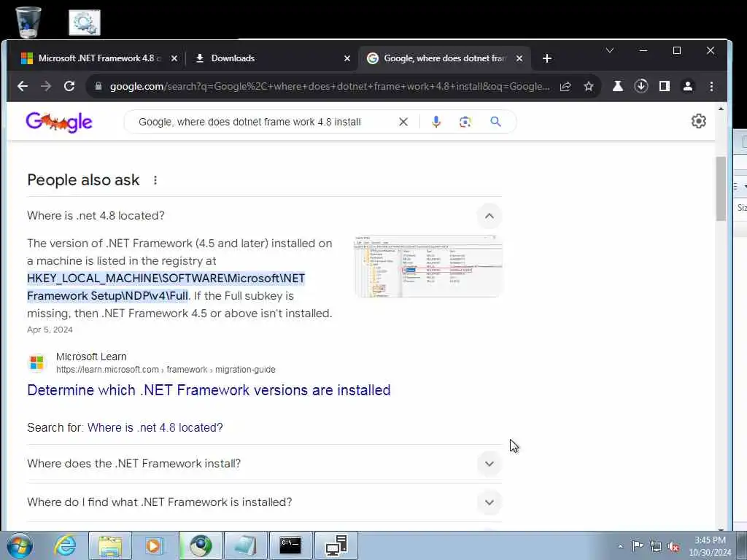
Task: Toggle the browser side panel icon
Action: coord(665,86)
